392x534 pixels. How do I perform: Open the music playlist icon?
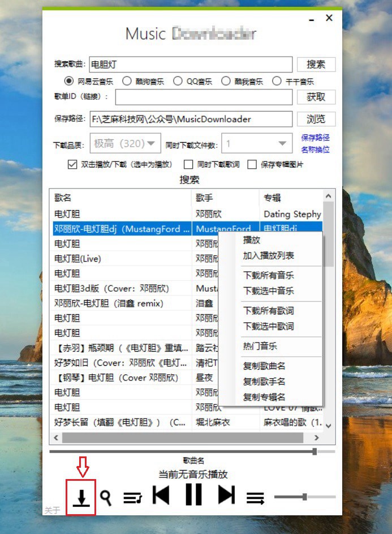click(132, 498)
